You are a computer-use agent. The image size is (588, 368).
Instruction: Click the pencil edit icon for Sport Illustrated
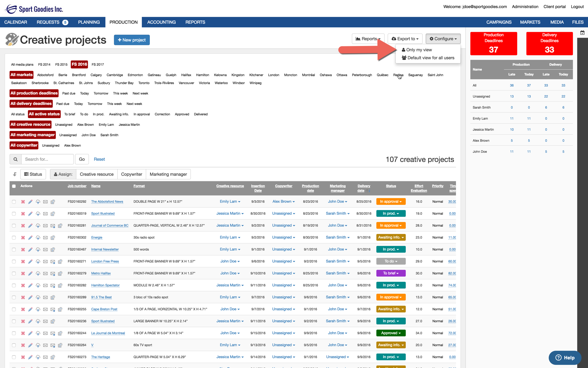(30, 214)
